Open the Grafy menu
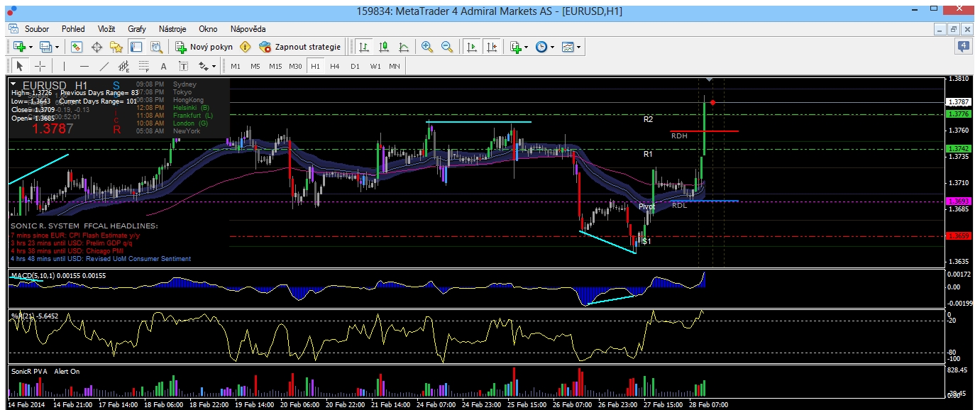Image resolution: width=980 pixels, height=410 pixels. [x=137, y=29]
